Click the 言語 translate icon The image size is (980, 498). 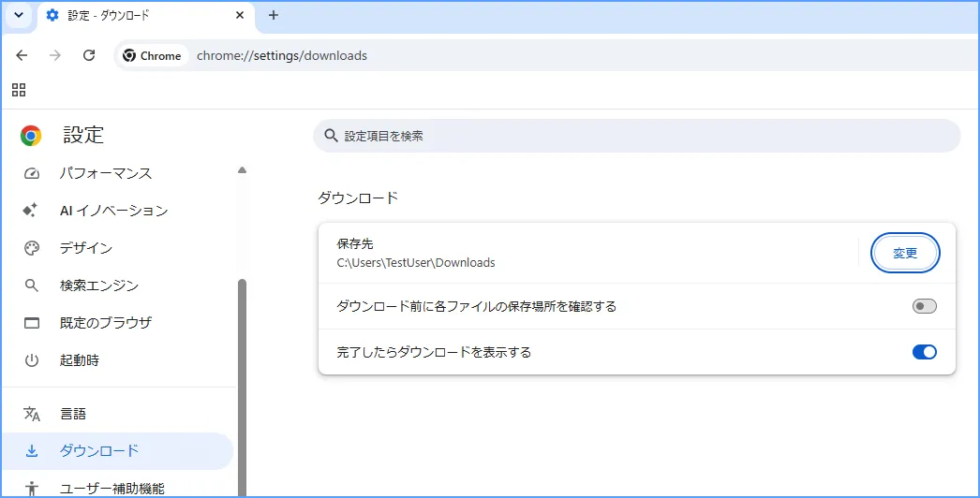point(31,414)
